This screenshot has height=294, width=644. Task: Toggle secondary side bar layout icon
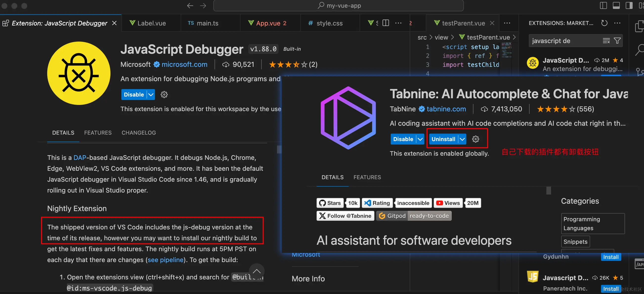tap(629, 5)
